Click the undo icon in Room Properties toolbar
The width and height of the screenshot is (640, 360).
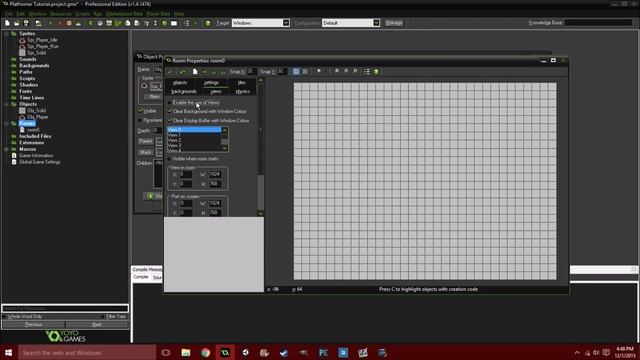pos(182,72)
